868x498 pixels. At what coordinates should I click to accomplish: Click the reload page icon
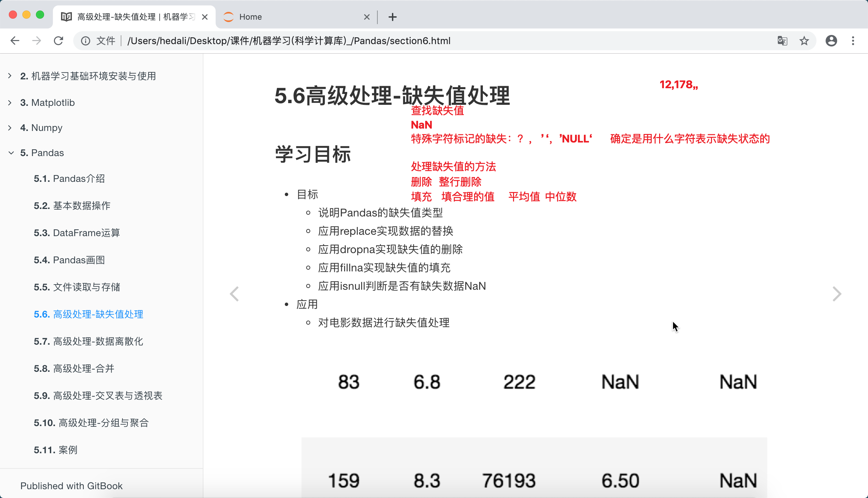tap(58, 41)
